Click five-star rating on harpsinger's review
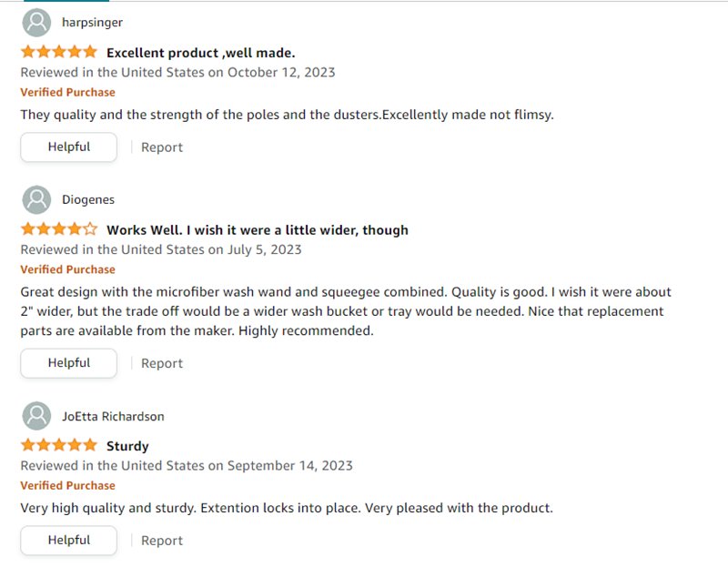The image size is (728, 567). click(x=58, y=52)
